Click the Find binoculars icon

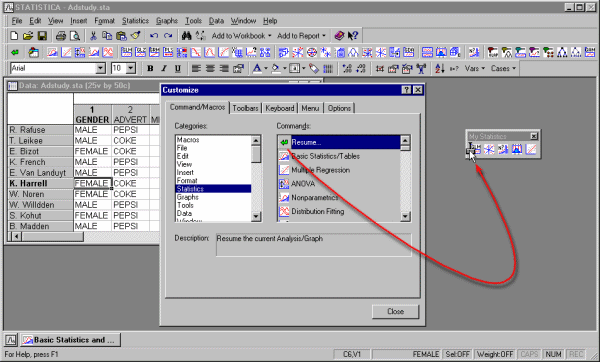[186, 36]
